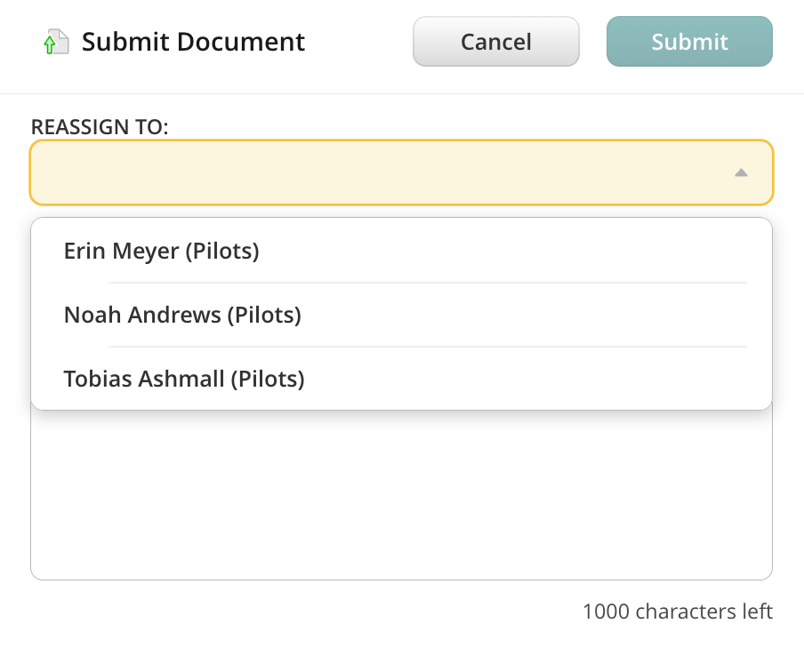This screenshot has width=804, height=672.
Task: Collapse the dropdown using the arrow
Action: click(741, 172)
